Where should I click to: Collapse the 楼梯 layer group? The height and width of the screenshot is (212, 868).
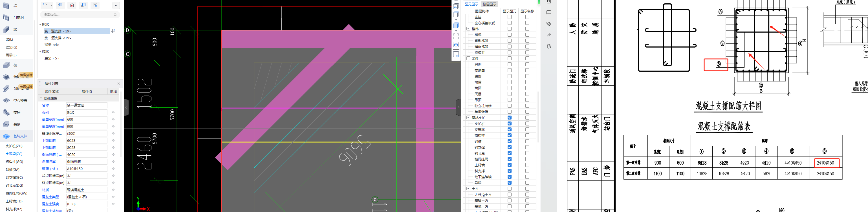pyautogui.click(x=468, y=29)
